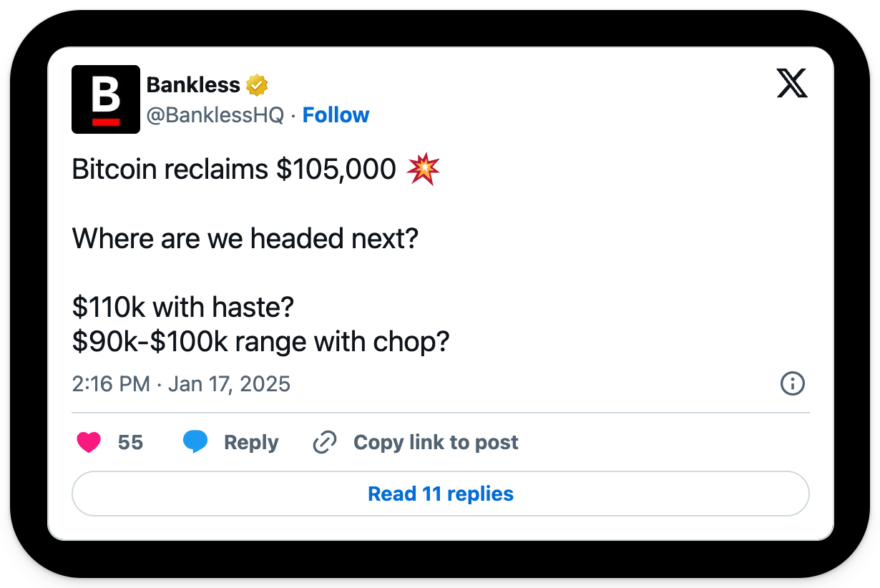
Task: Click the gold verified badge
Action: (x=257, y=86)
